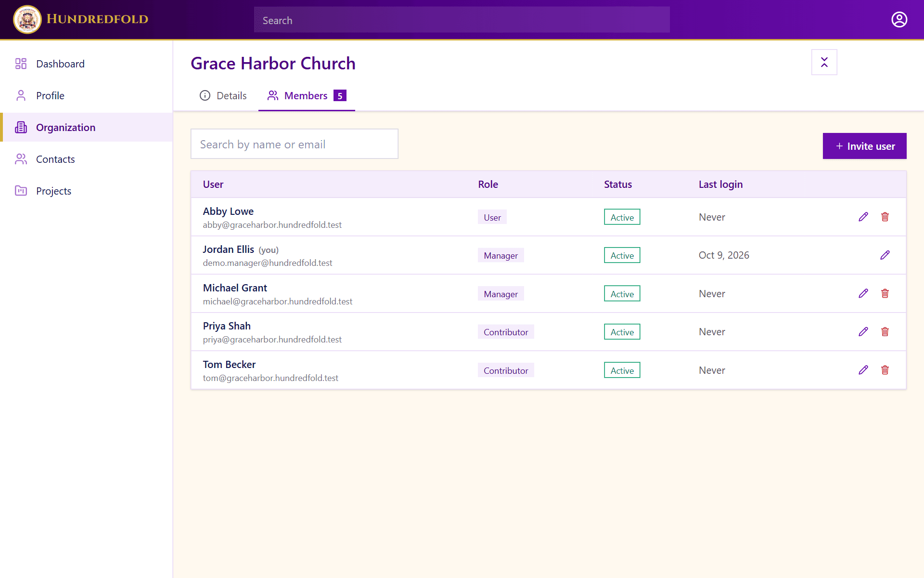Image resolution: width=924 pixels, height=578 pixels.
Task: Click Priya Shah's Contributor role badge
Action: (506, 332)
